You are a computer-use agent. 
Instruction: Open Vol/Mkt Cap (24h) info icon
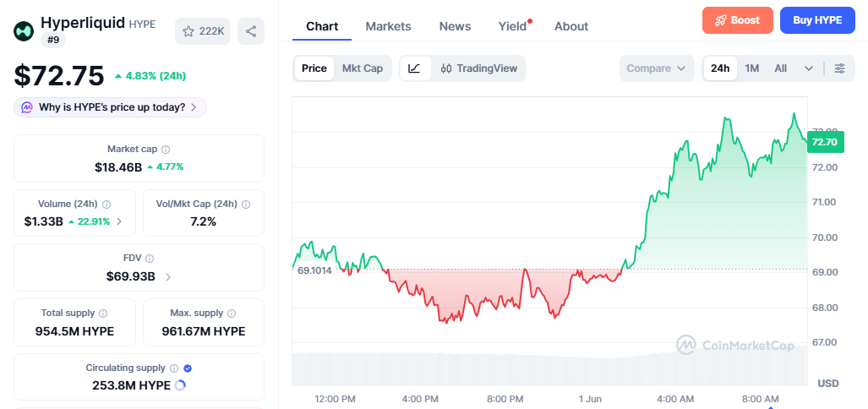click(246, 204)
